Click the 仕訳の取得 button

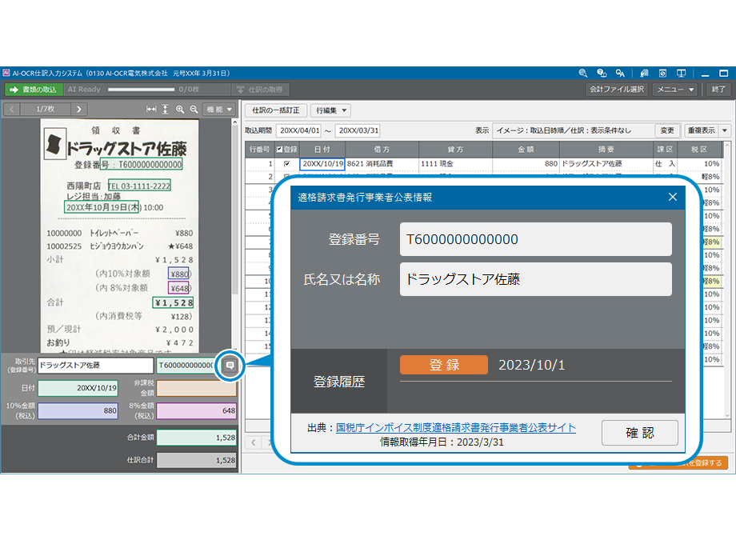(x=261, y=89)
